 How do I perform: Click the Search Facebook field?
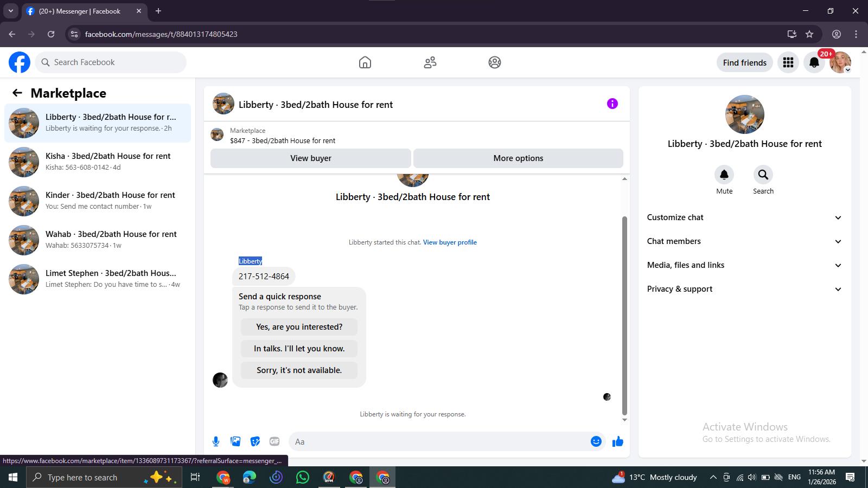tap(111, 62)
